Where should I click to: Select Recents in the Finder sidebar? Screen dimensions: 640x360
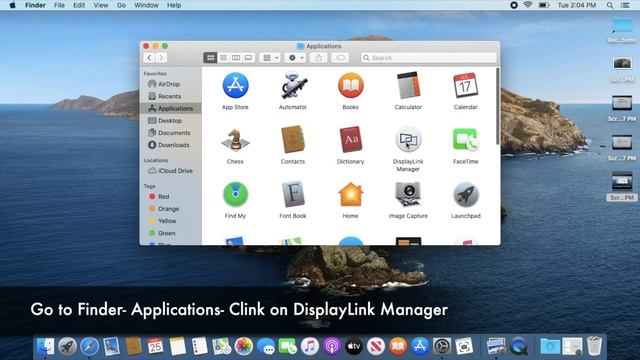(x=170, y=96)
